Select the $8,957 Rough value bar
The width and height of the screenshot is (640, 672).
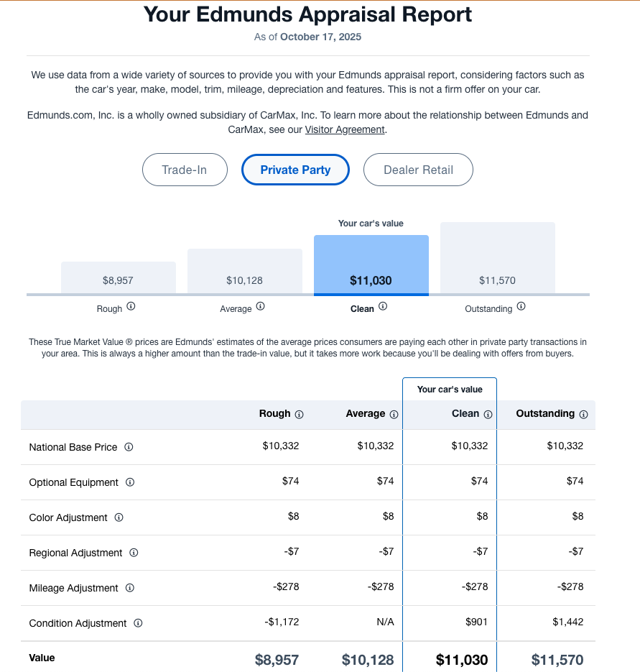119,278
